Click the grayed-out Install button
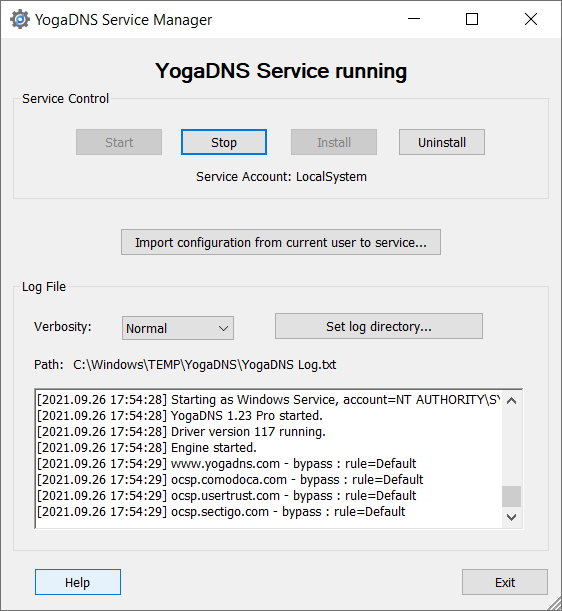562x611 pixels. coord(334,142)
